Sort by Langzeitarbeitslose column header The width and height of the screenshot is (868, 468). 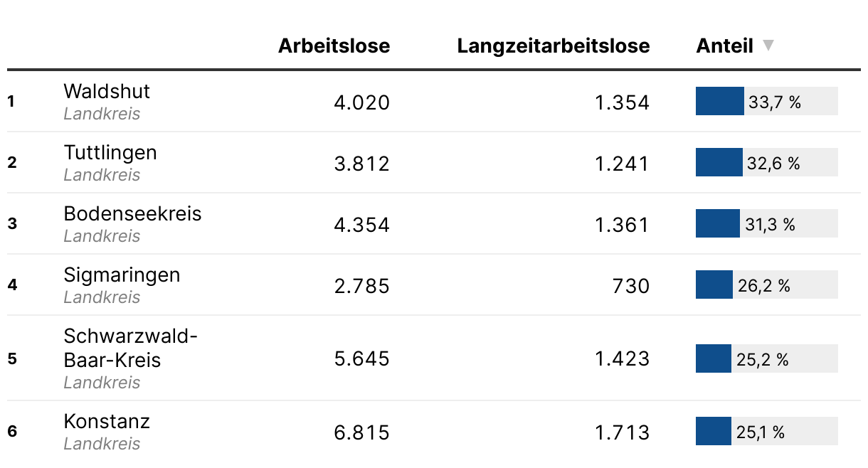[553, 46]
